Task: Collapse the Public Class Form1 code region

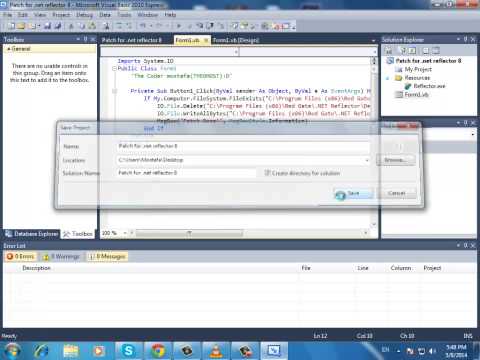Action: pyautogui.click(x=114, y=69)
